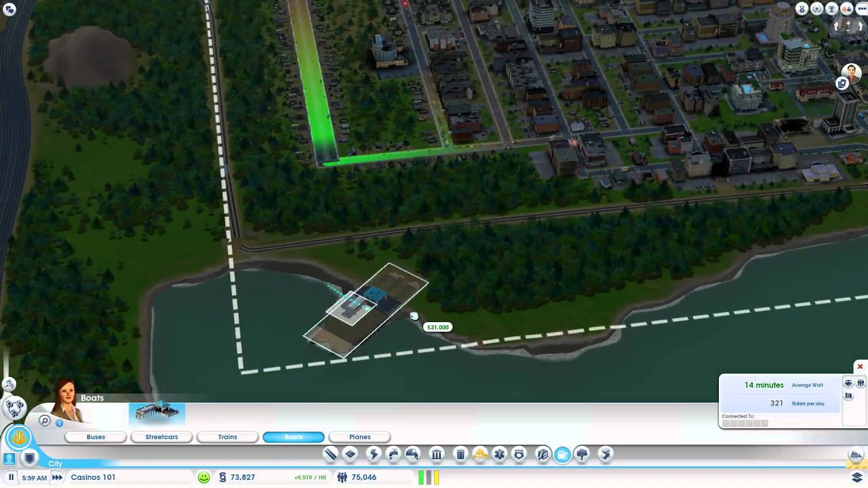
Task: Open the Disasters tornado icon
Action: [x=606, y=454]
